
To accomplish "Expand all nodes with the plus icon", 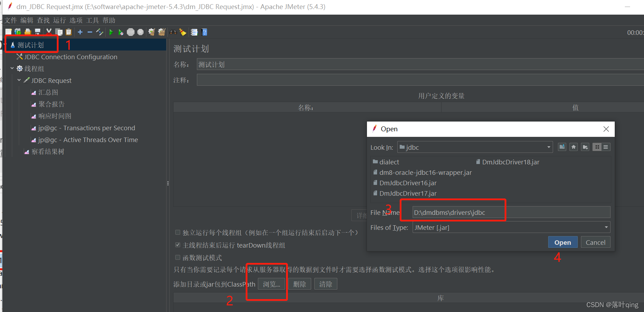I will coord(80,32).
